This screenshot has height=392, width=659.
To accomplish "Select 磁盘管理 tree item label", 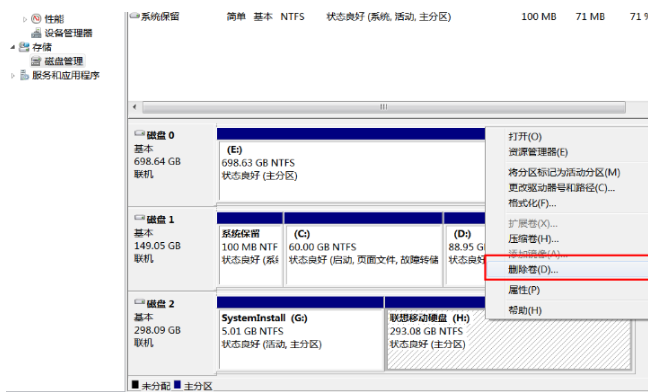I will tap(64, 61).
